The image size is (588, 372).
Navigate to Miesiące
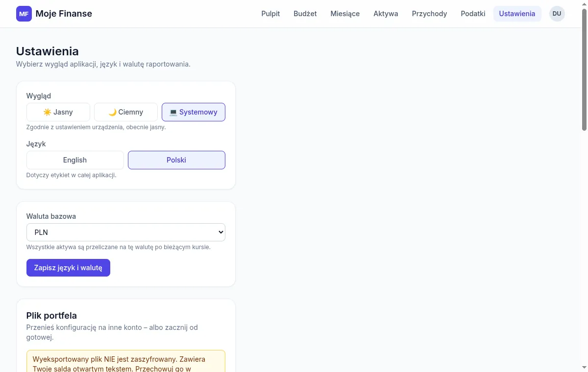point(345,14)
